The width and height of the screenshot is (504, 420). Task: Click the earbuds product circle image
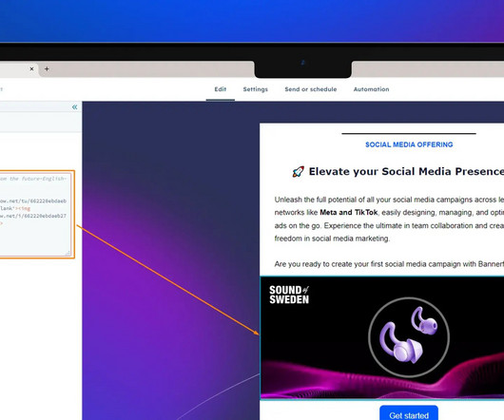409,336
